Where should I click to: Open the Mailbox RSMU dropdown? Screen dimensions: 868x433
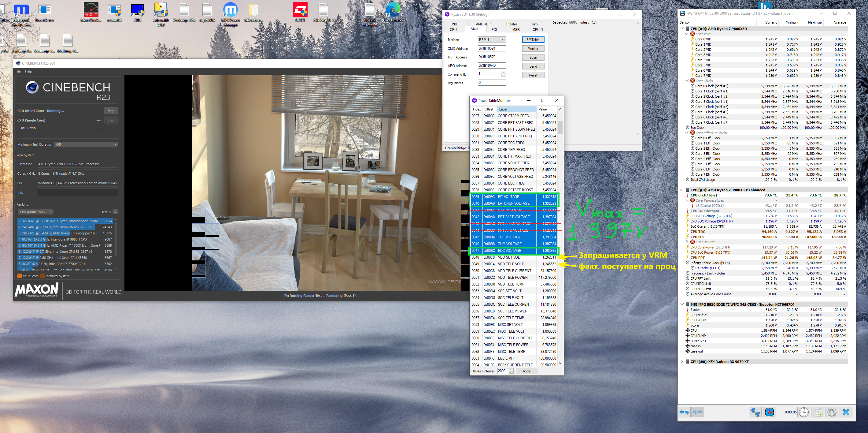[x=492, y=40]
